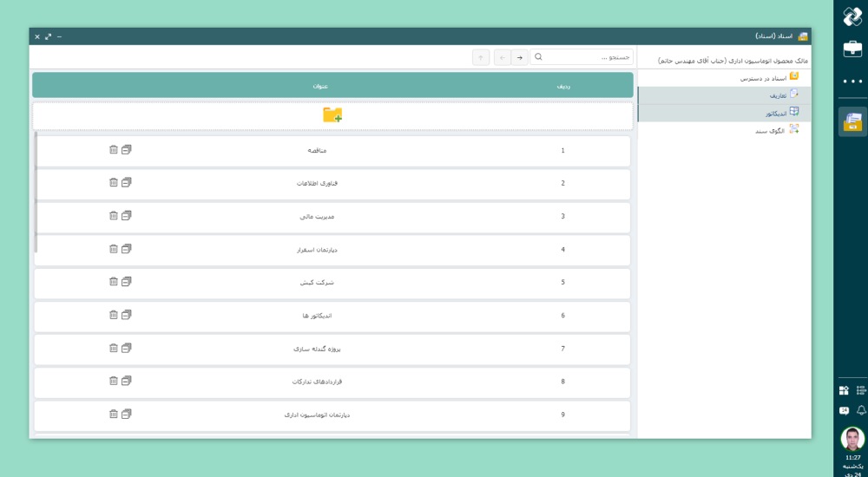Open the user avatar profile picture

point(852,439)
